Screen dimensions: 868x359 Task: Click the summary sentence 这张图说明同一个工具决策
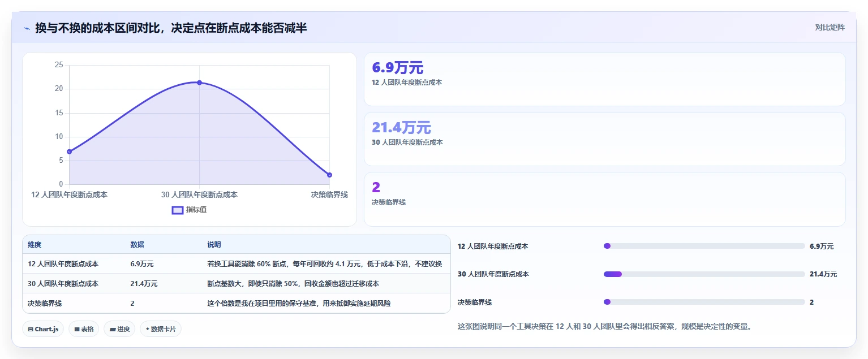click(604, 326)
